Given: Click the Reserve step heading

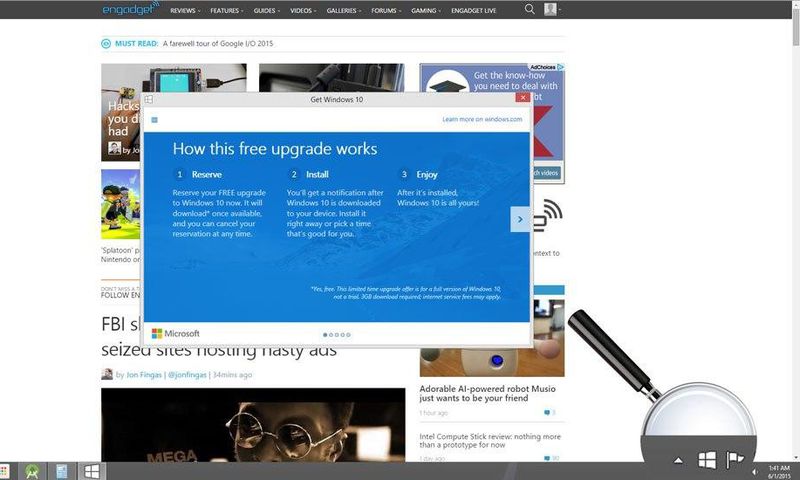Looking at the screenshot, I should click(x=207, y=174).
